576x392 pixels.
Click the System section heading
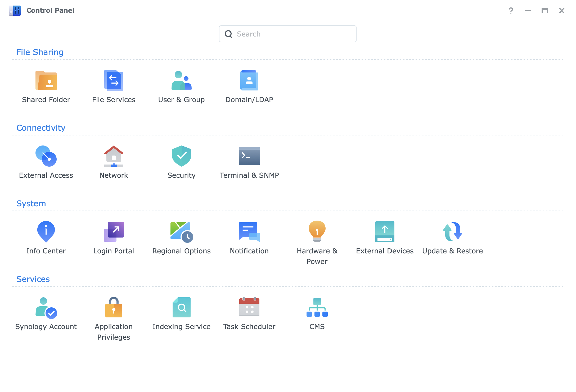(31, 203)
